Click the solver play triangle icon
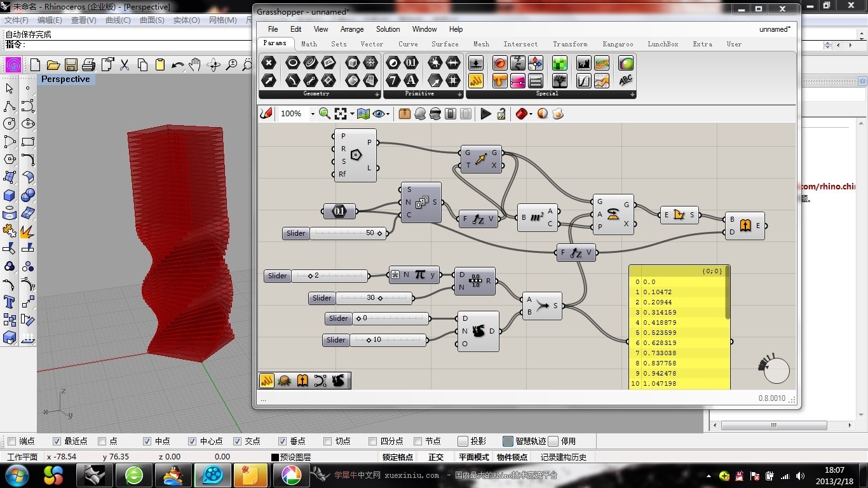 (485, 113)
